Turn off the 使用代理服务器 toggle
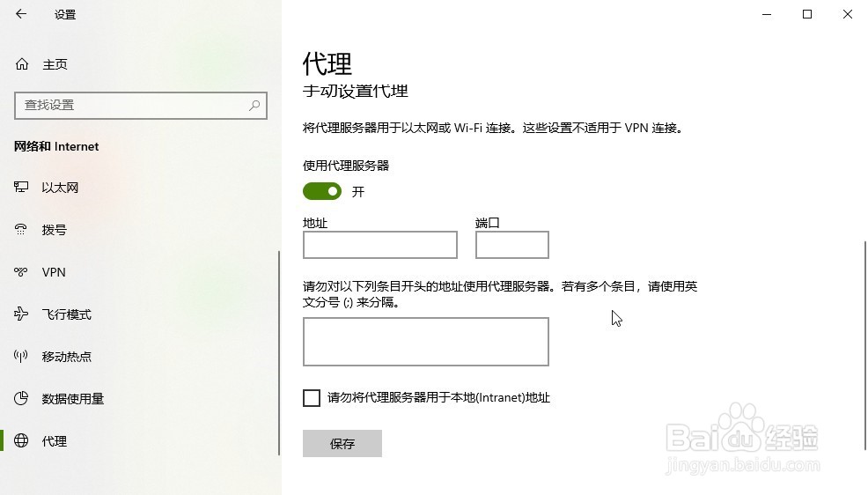The height and width of the screenshot is (495, 868). pyautogui.click(x=322, y=192)
